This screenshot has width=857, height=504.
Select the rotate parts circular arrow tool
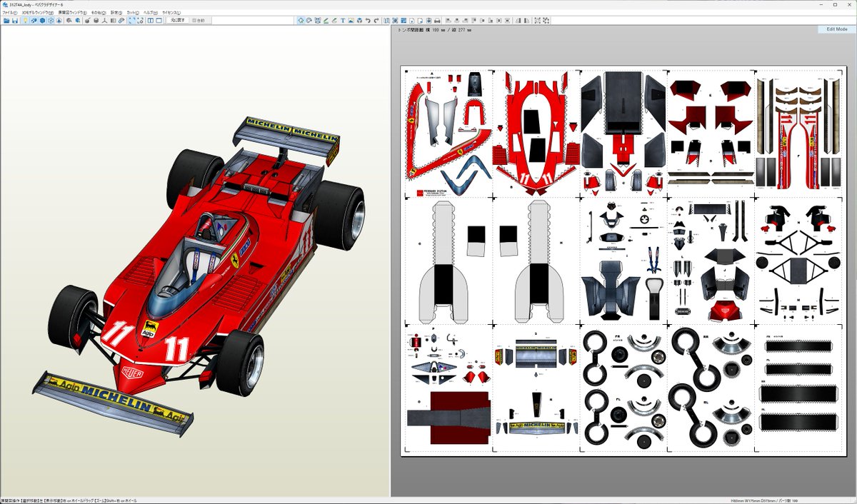click(309, 20)
